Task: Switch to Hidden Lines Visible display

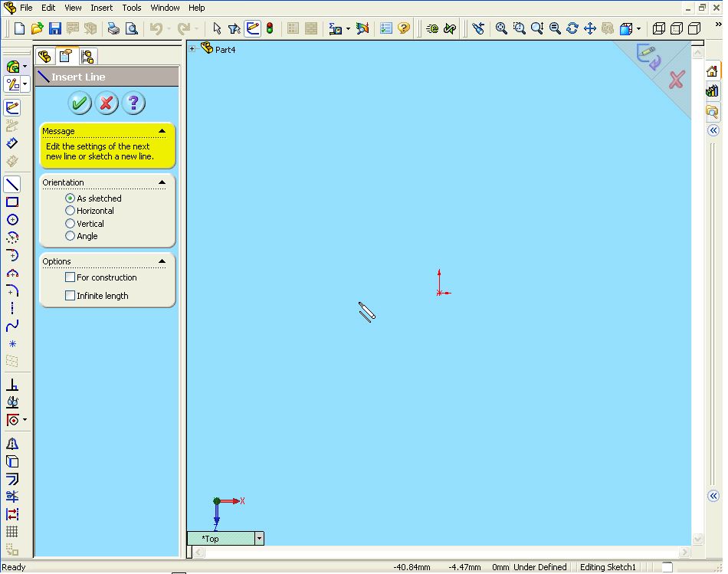Action: 677,29
